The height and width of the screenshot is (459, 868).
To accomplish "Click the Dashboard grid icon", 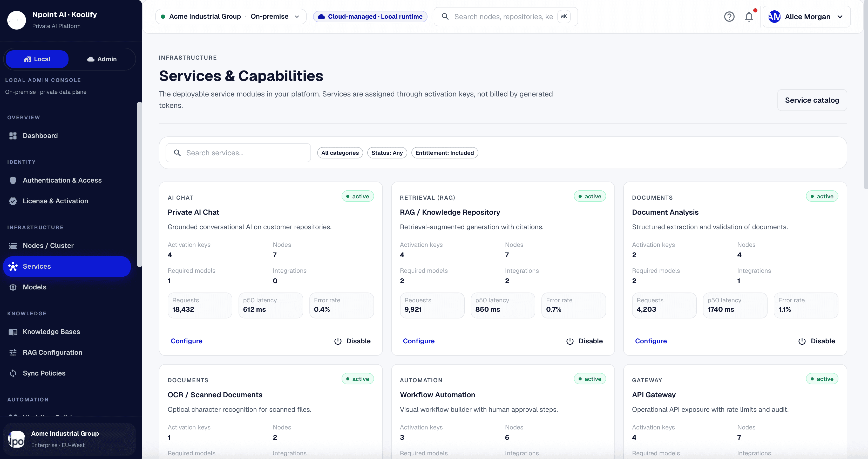I will [13, 136].
